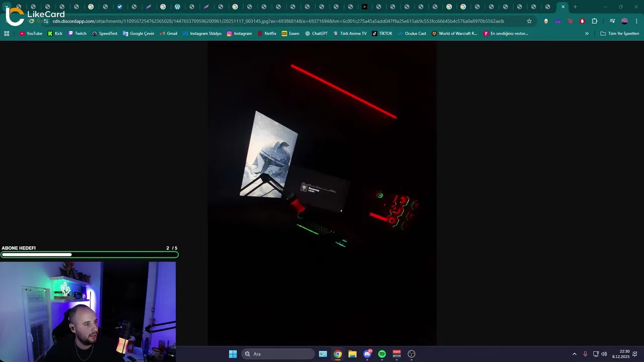Open the Chrome three-dot menu
This screenshot has width=644, height=362.
[636, 21]
